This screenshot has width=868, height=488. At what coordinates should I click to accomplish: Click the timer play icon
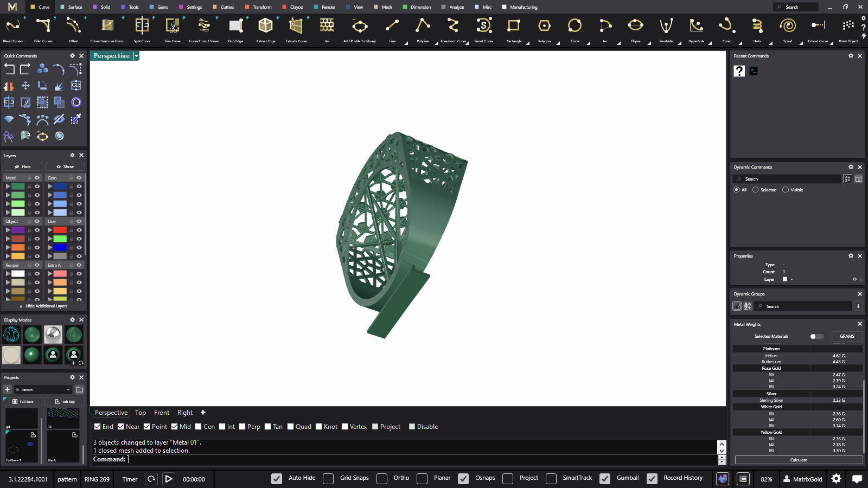tap(169, 479)
